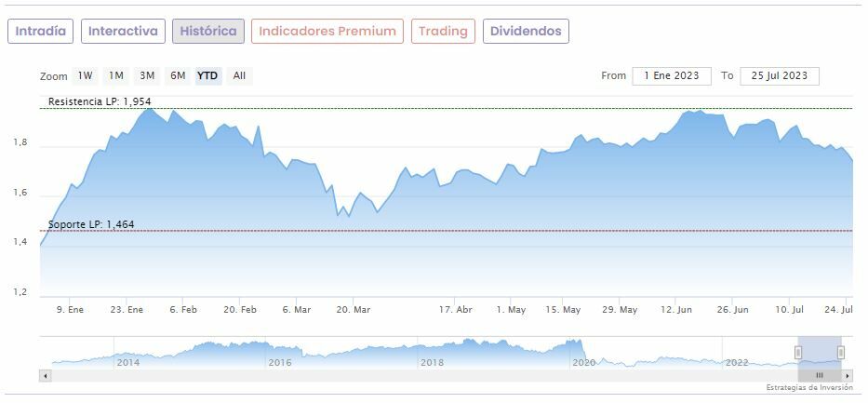Click the scrollbar right arrow
This screenshot has height=403, width=868.
click(x=847, y=375)
